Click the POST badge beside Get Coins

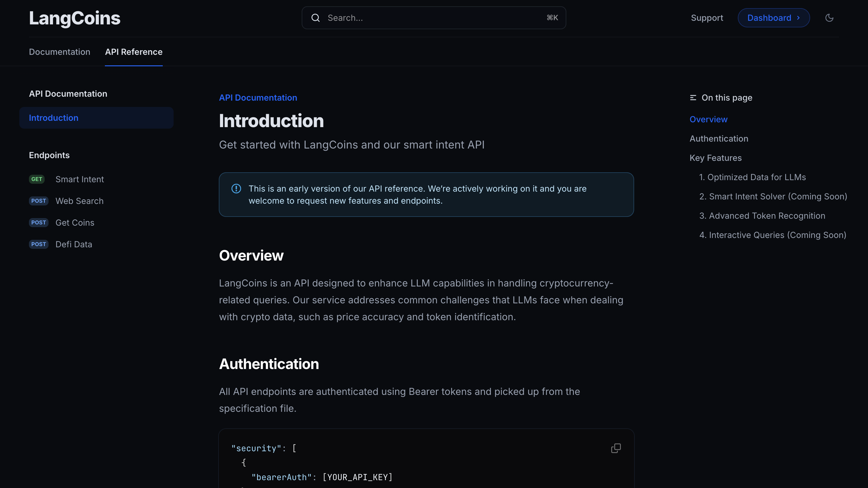point(38,223)
